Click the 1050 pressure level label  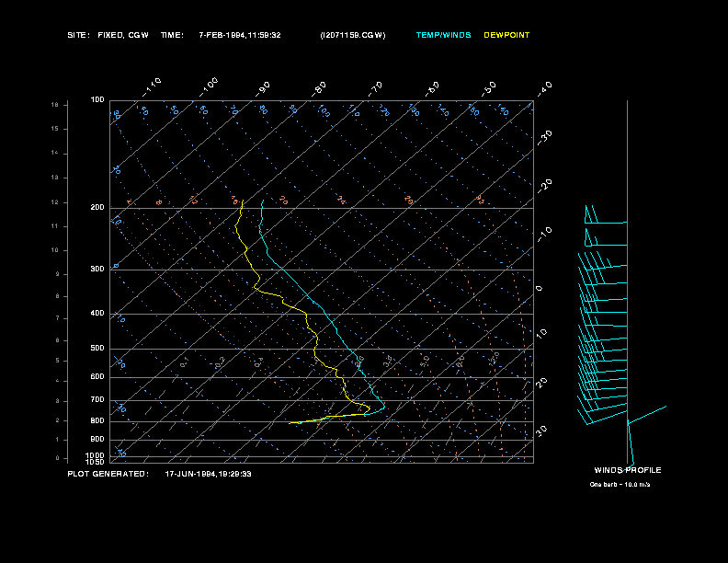click(96, 462)
